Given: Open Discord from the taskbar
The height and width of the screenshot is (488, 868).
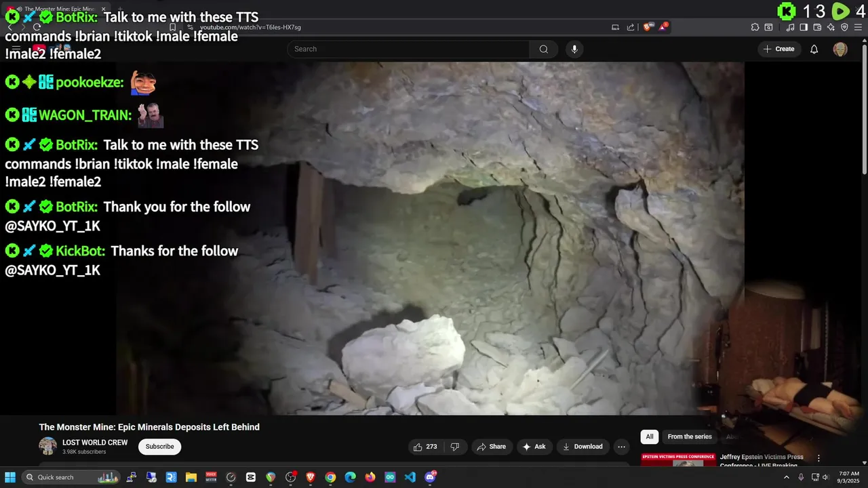Looking at the screenshot, I should [430, 477].
